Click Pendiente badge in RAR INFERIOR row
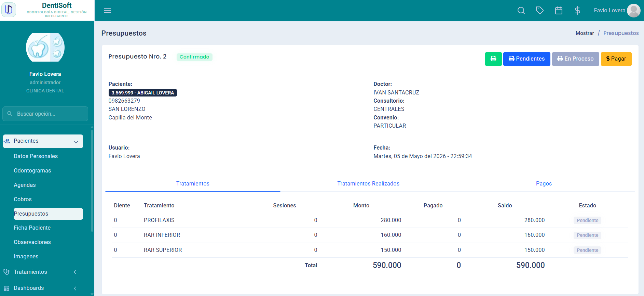This screenshot has height=296, width=644. 587,235
